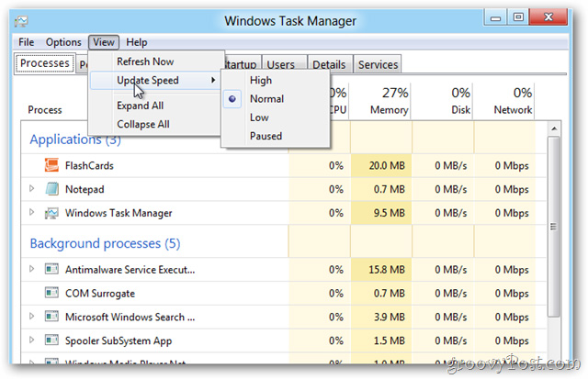Click the Task Manager title bar icon

click(x=21, y=21)
